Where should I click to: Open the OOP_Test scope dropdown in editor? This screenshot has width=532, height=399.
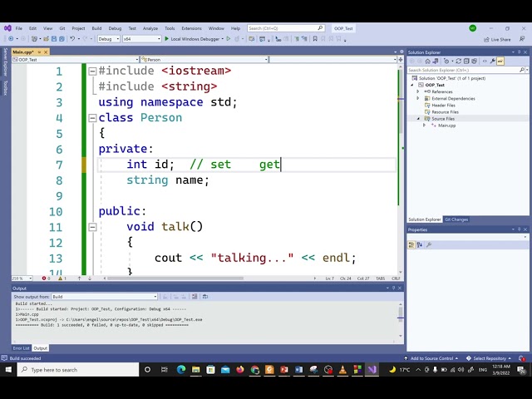(76, 59)
